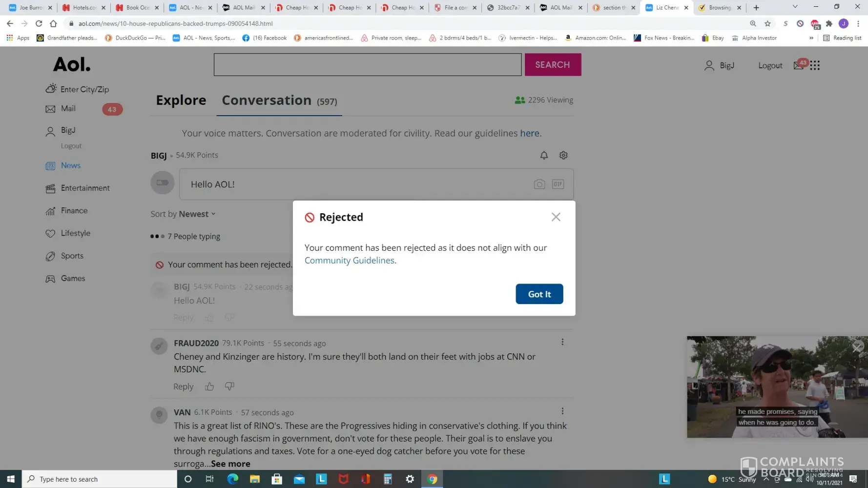This screenshot has width=868, height=488.
Task: Open the Community Guidelines link
Action: point(349,261)
